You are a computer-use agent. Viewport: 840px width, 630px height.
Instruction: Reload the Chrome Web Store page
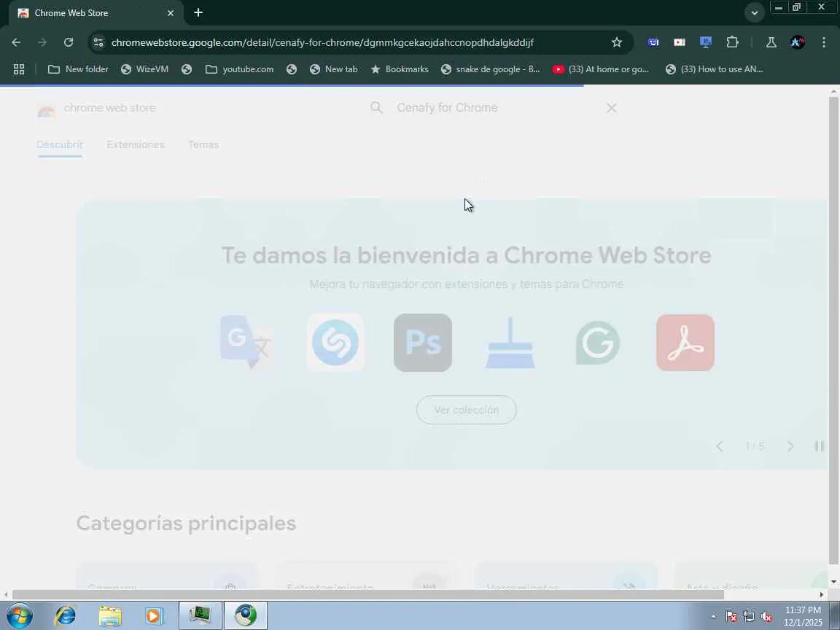[68, 42]
